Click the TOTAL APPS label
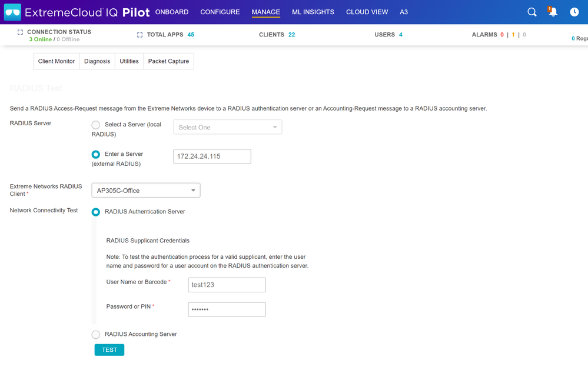The image size is (588, 370). tap(165, 35)
